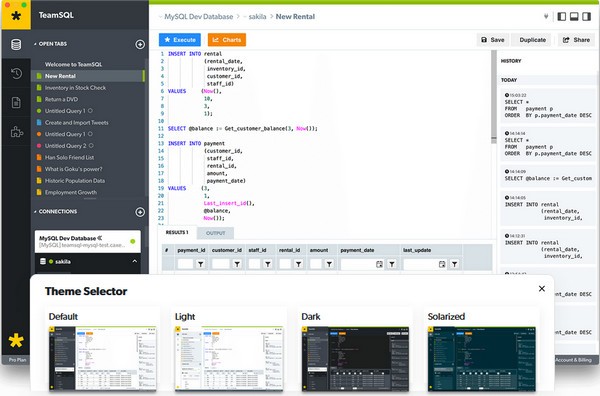Select the Dark theme thumbnail

tap(355, 358)
